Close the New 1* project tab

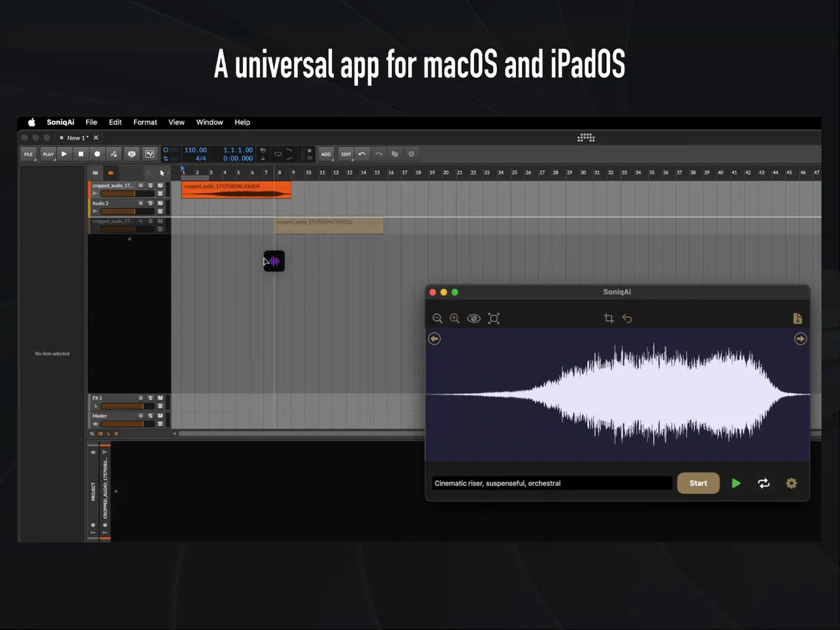pos(96,138)
